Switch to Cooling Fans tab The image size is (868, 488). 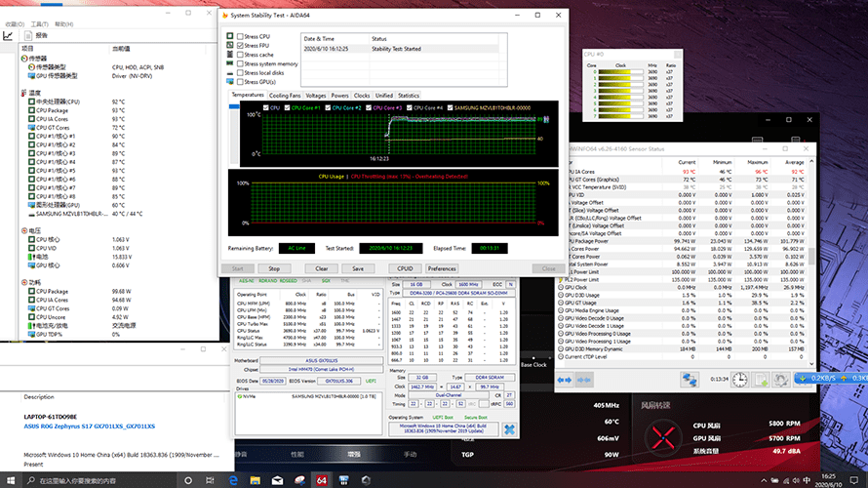coord(285,96)
